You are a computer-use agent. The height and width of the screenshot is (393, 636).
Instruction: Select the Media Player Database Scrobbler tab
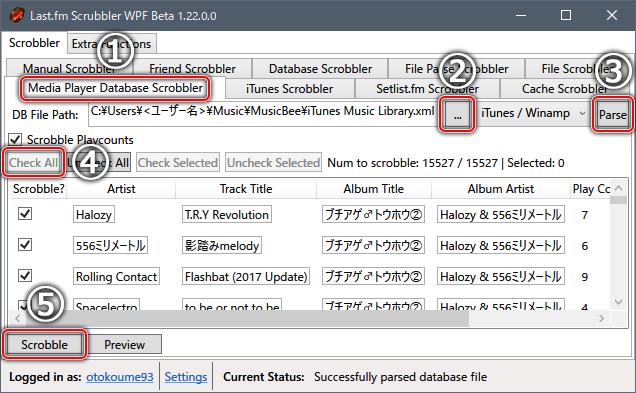(115, 88)
